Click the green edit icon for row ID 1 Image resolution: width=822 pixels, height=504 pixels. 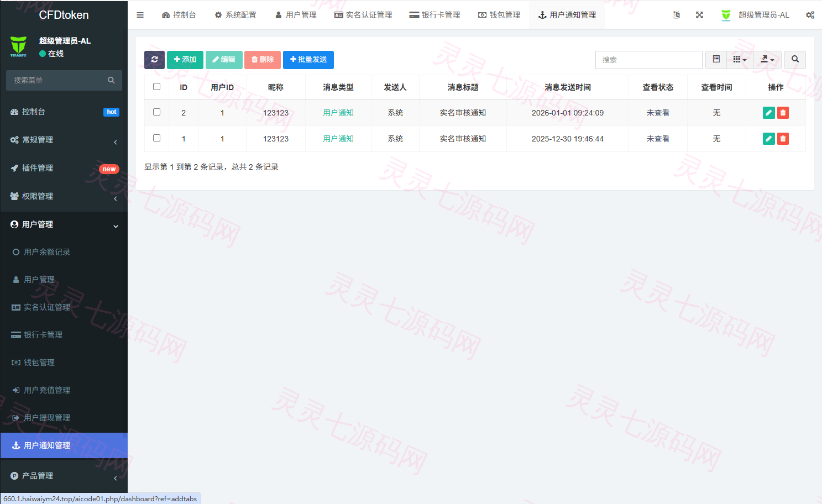point(768,139)
